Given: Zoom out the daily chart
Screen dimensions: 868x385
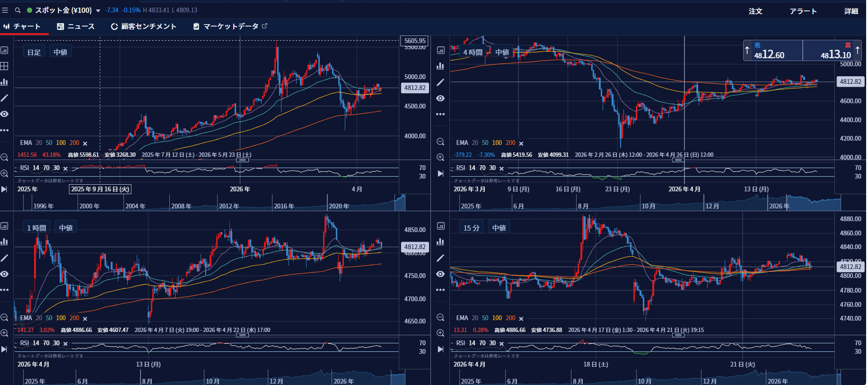Looking at the screenshot, I should click(4, 157).
